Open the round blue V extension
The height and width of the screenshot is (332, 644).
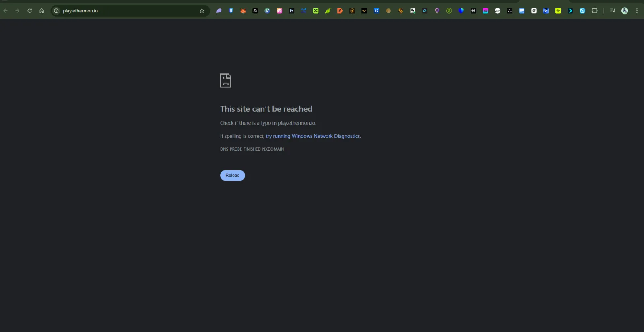click(267, 11)
